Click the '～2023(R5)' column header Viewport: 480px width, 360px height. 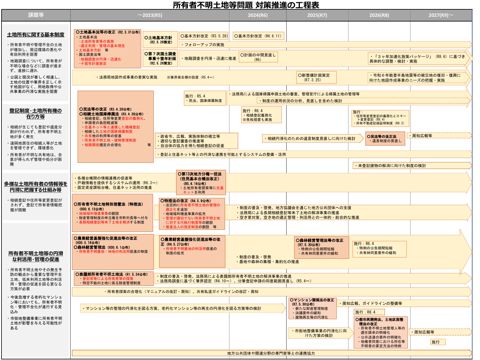click(x=150, y=15)
